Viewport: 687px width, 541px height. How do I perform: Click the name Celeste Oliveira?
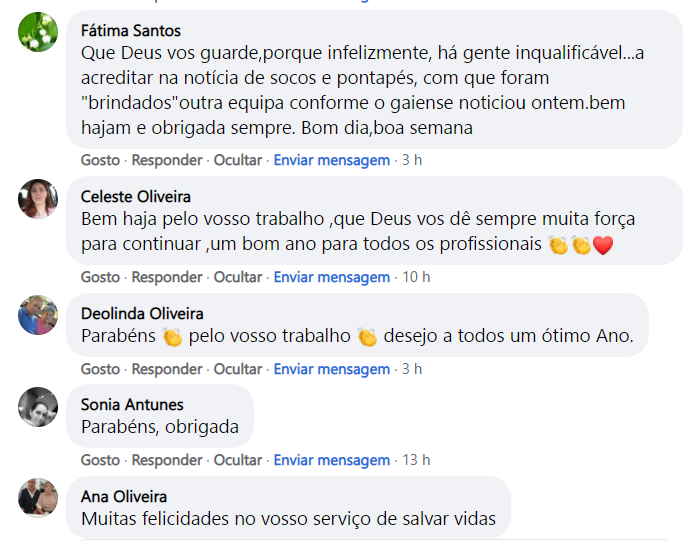coord(136,197)
